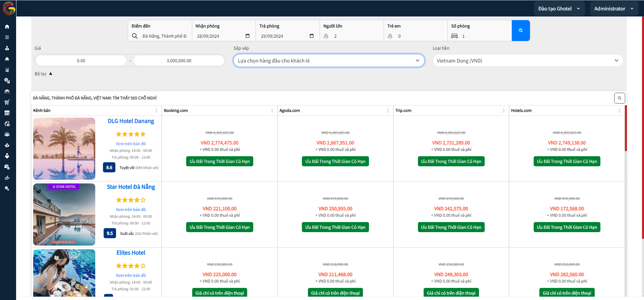Viewport: 644px width, 300px height.
Task: Open the home icon in sidebar
Action: pos(7,27)
